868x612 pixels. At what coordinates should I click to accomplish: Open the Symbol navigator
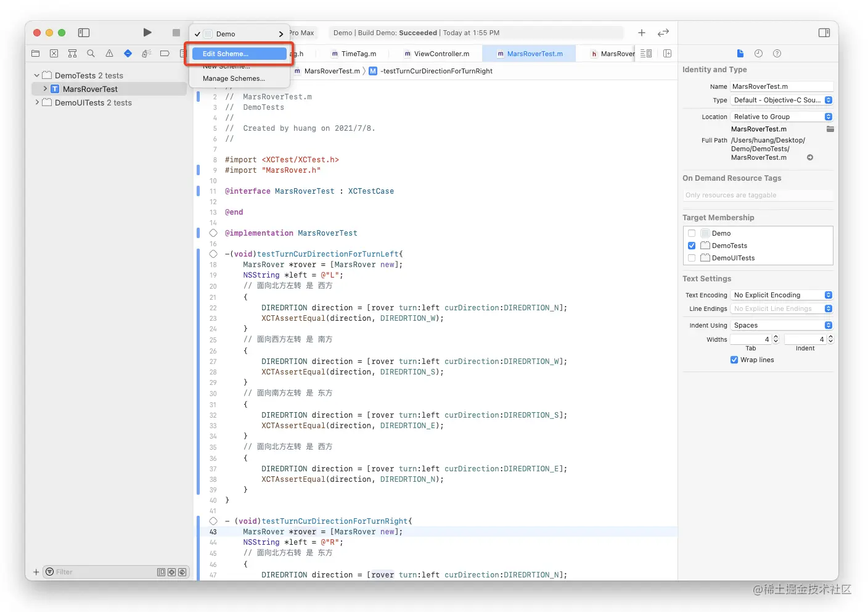click(x=72, y=54)
